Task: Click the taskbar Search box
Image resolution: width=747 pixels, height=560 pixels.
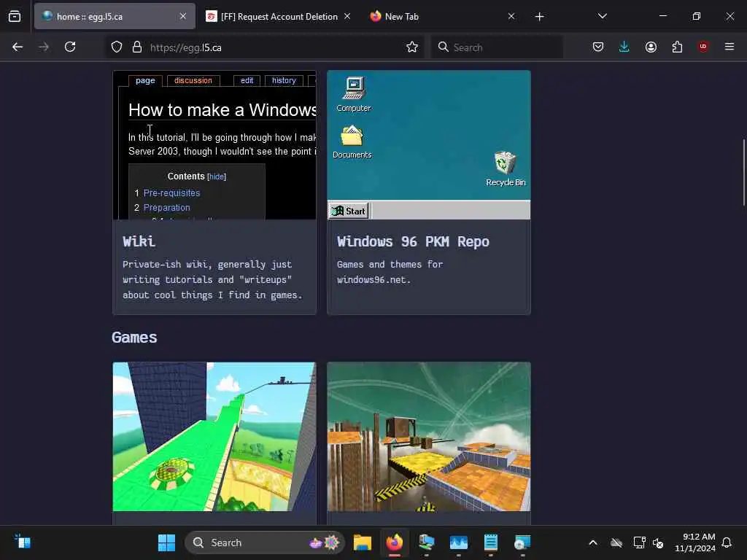Action: tap(264, 542)
